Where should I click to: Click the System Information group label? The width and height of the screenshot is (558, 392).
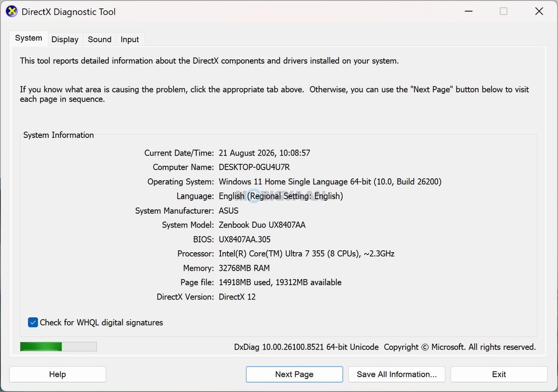click(x=59, y=135)
